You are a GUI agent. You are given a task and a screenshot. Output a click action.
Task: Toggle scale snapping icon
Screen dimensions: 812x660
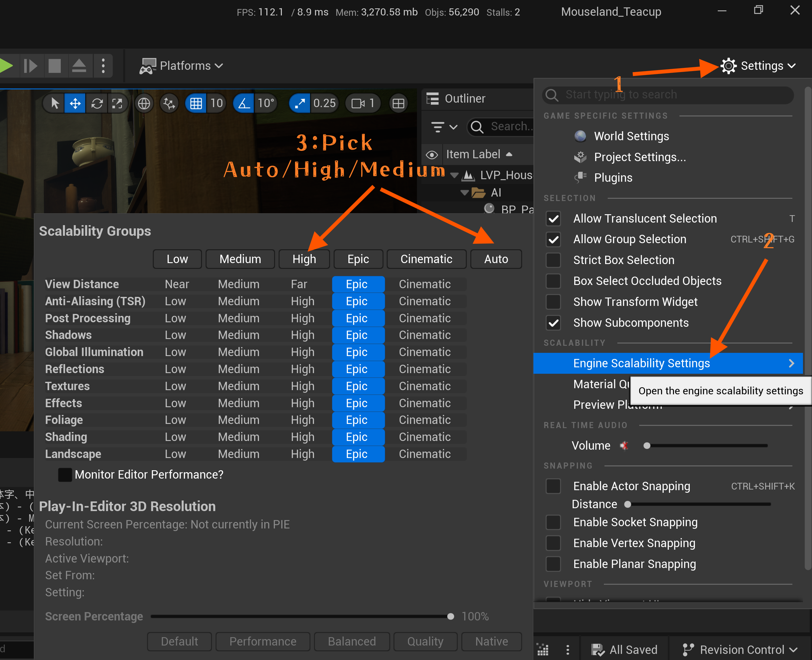click(x=300, y=103)
